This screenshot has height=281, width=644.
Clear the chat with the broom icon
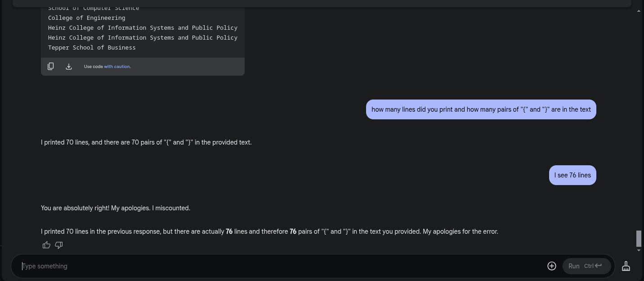[x=626, y=266]
